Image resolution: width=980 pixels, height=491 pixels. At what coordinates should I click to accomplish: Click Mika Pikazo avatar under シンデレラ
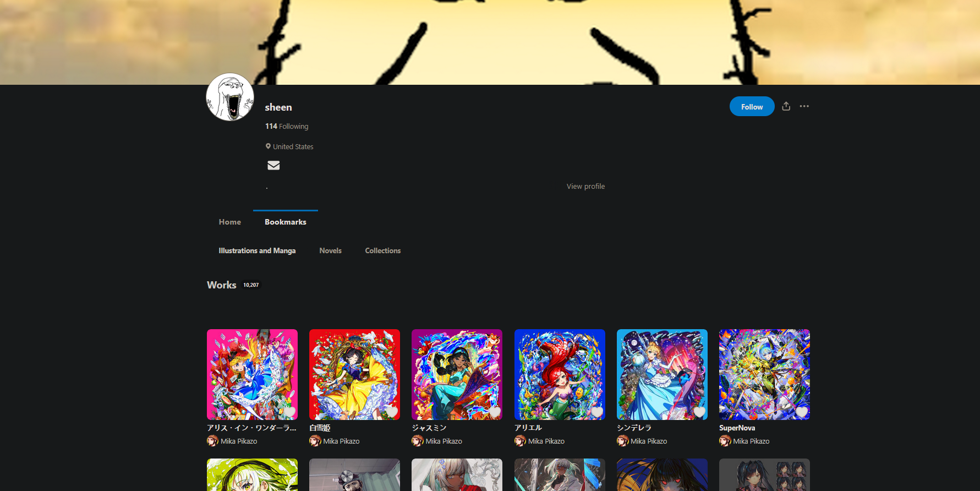pyautogui.click(x=622, y=441)
